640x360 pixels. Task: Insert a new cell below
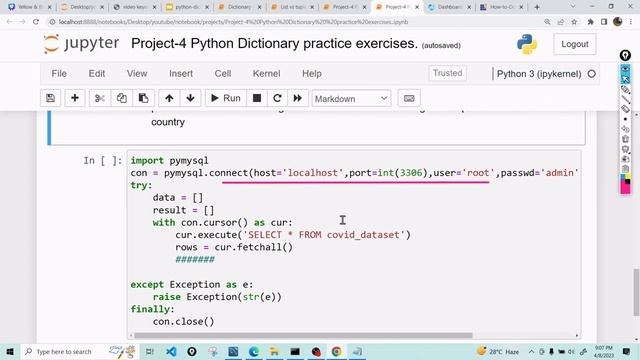click(75, 98)
